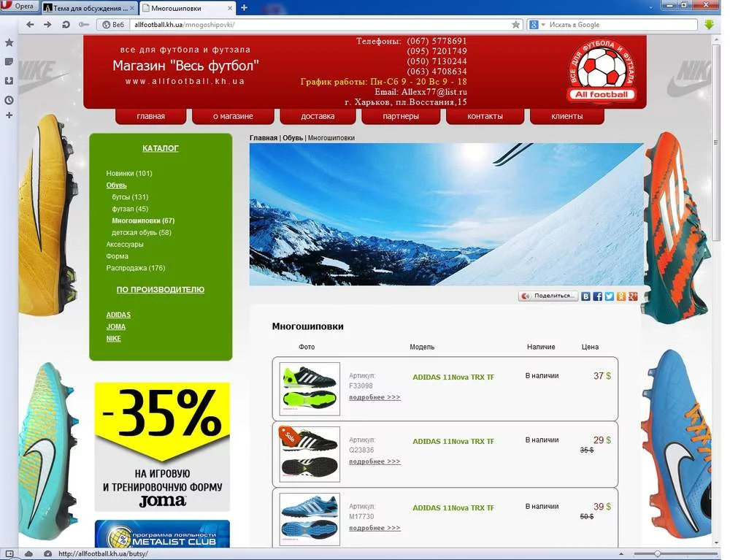Viewport: 730px width, 560px height.
Task: Select 'Аксессуары' in the catalog
Action: [x=125, y=245]
